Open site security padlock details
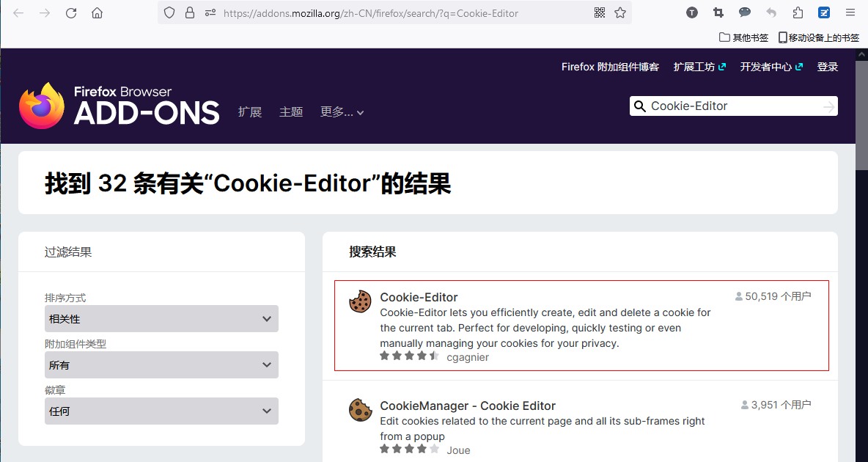Viewport: 868px width, 462px height. tap(190, 12)
